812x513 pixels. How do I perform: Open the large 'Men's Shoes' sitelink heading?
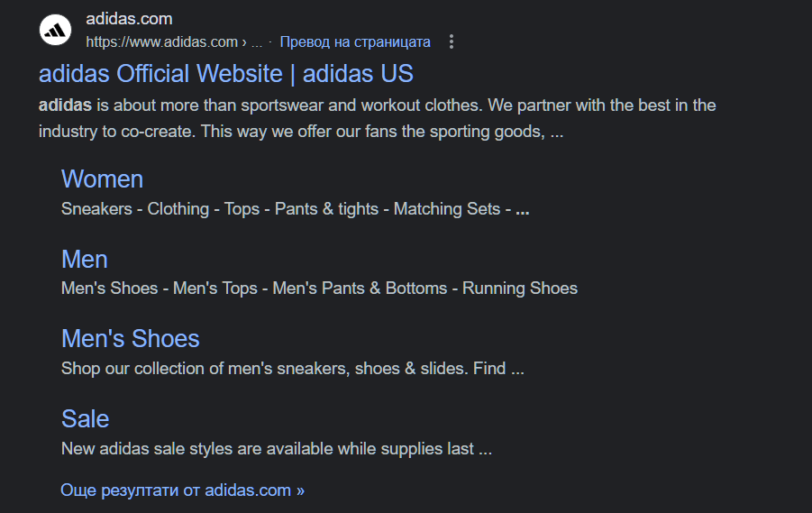pos(131,339)
